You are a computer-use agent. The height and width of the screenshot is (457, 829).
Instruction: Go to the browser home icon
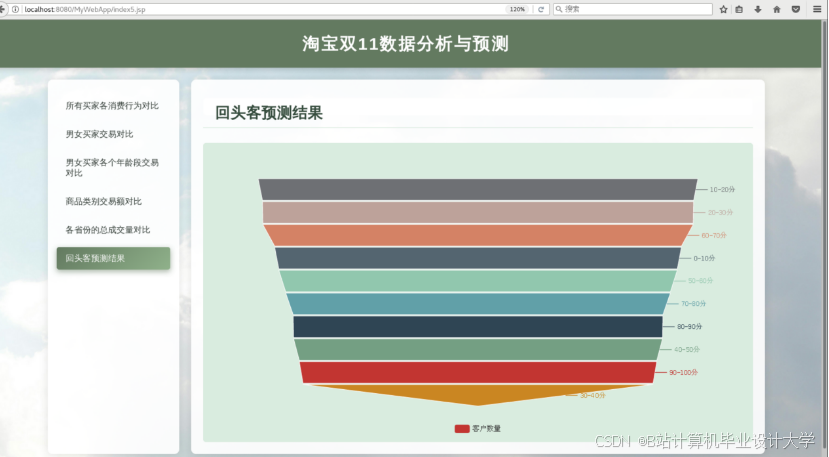[x=777, y=9]
